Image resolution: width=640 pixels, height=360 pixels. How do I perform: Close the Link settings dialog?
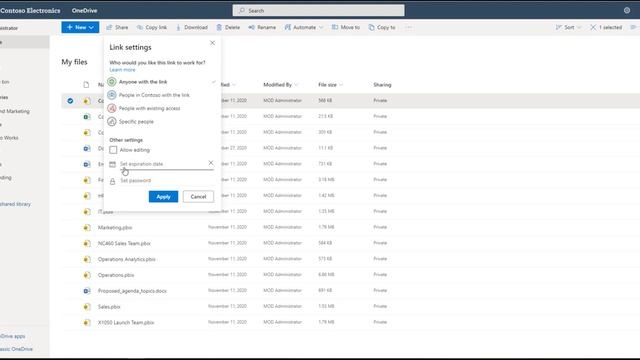212,43
